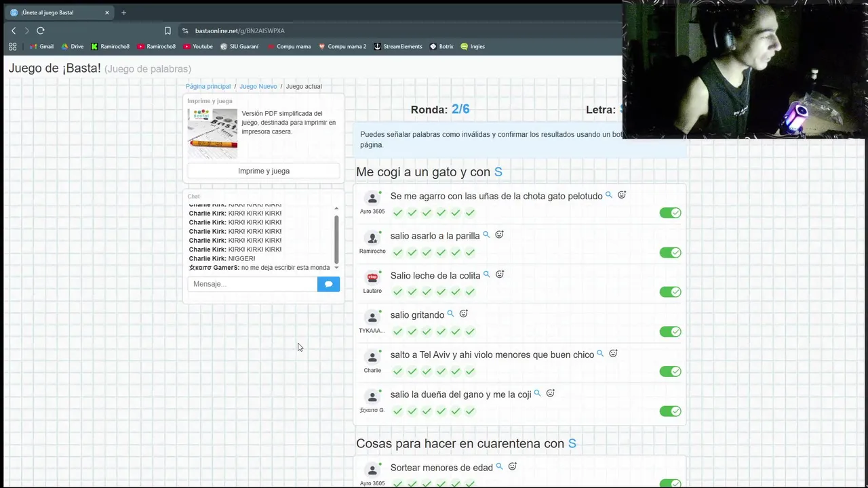The width and height of the screenshot is (868, 488).
Task: Click the 'Juego de ¡Basta!' page title
Action: click(x=54, y=68)
